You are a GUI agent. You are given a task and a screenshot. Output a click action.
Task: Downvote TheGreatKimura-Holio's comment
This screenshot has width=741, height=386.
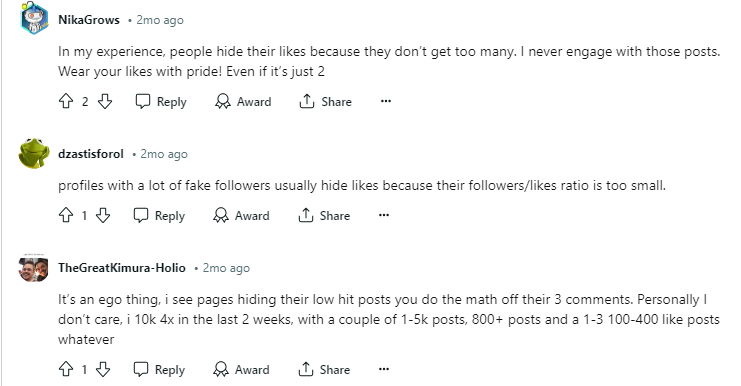point(103,369)
